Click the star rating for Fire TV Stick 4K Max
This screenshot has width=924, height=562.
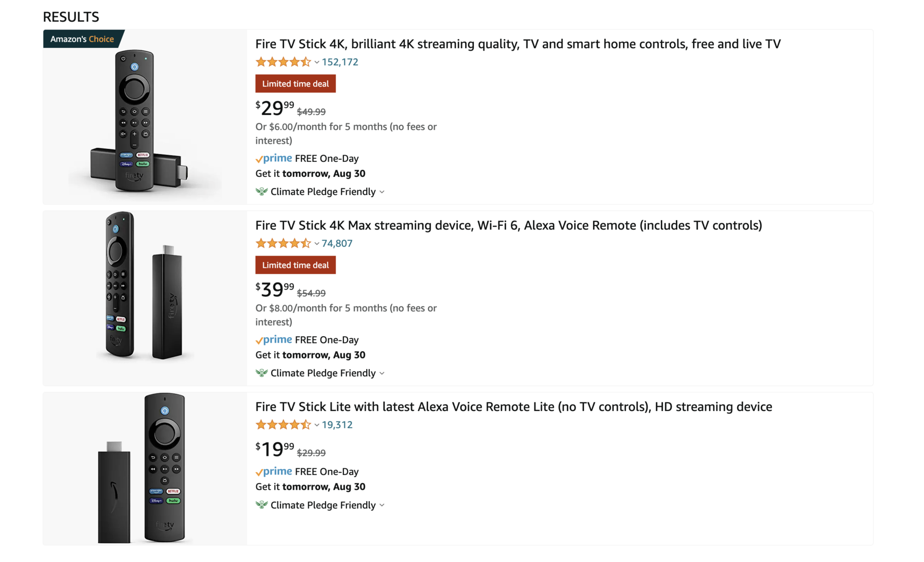[283, 244]
